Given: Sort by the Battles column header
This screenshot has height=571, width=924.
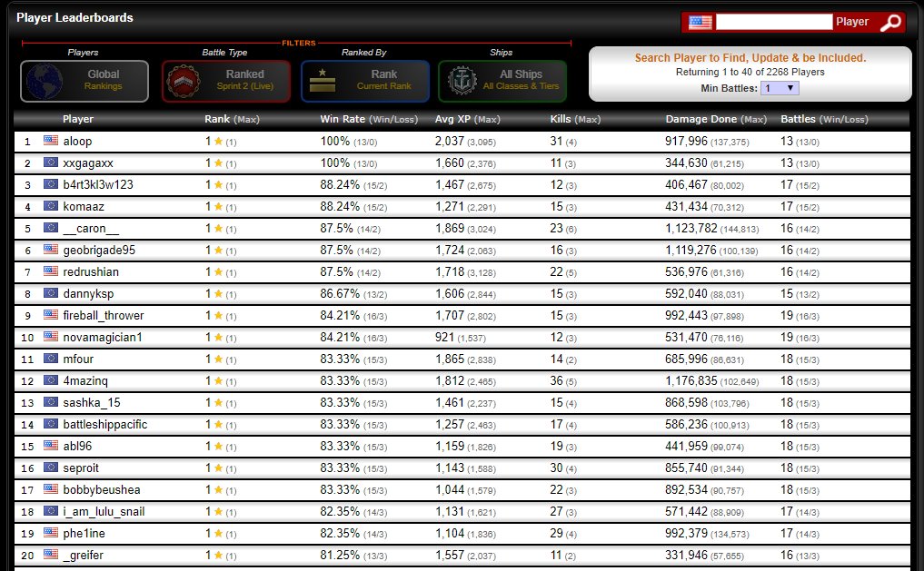Looking at the screenshot, I should [824, 119].
